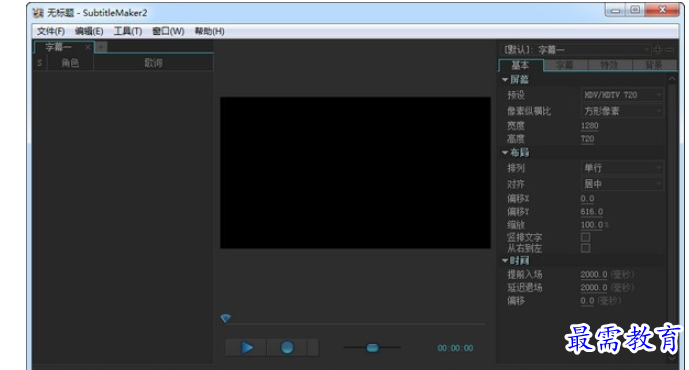Open the 排列 单行 dropdown
Viewport: 689px width, 370px height.
[622, 168]
